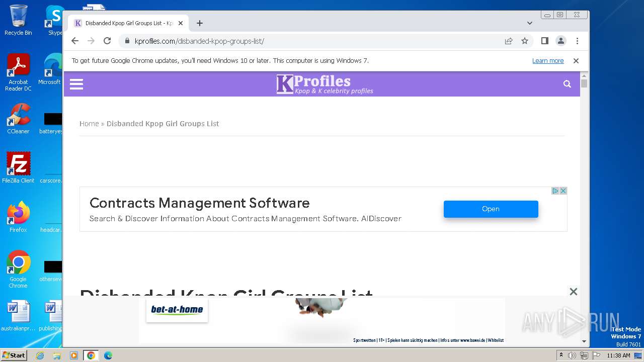
Task: Click the Action Center flag icon
Action: pos(595,355)
